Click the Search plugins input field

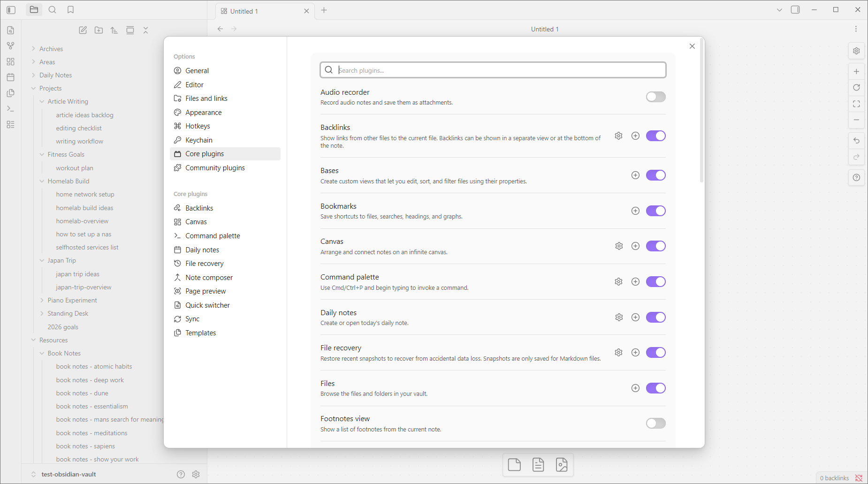[x=493, y=70]
